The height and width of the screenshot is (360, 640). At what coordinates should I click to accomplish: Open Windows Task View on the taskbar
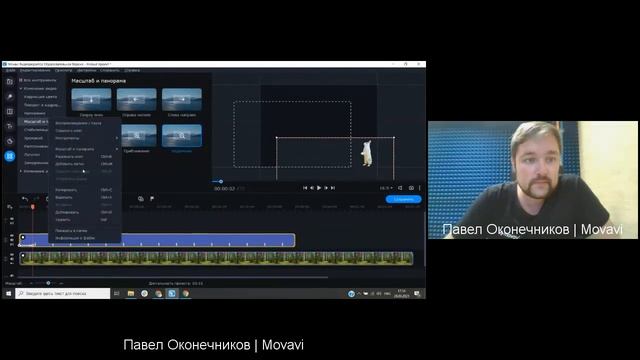(x=117, y=293)
